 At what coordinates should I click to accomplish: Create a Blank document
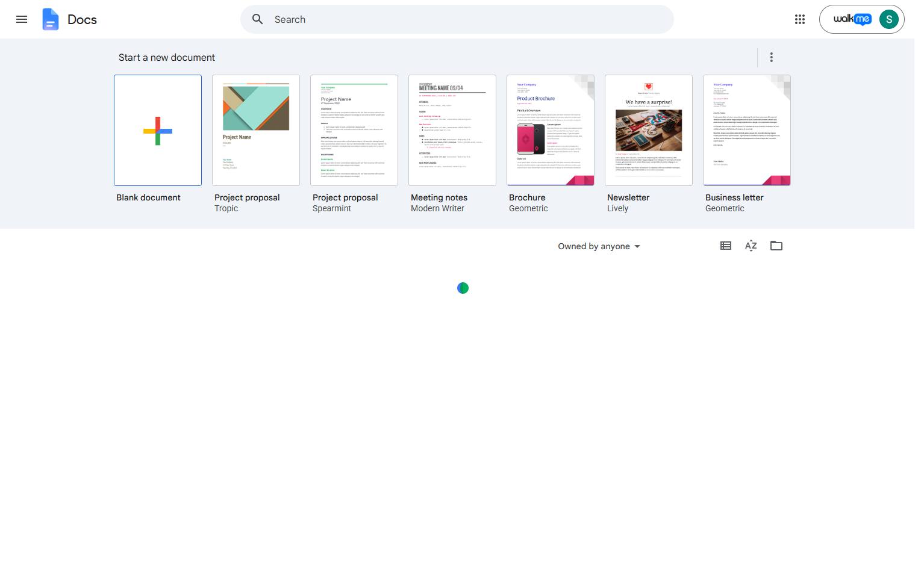click(158, 130)
